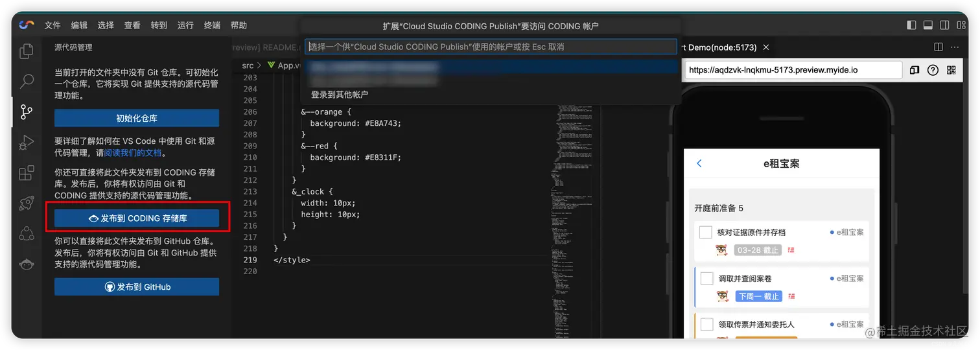Open the rocket deploy icon in activity bar
980x350 pixels.
(27, 203)
